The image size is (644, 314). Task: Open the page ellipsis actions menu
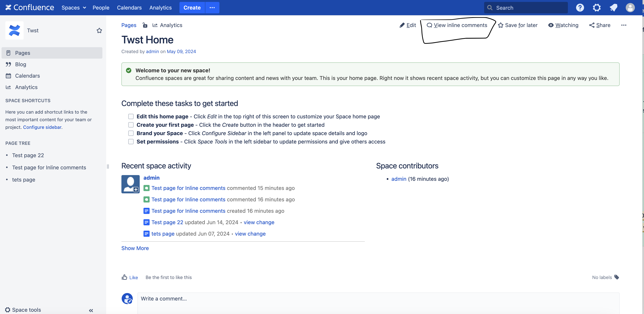[x=623, y=25]
